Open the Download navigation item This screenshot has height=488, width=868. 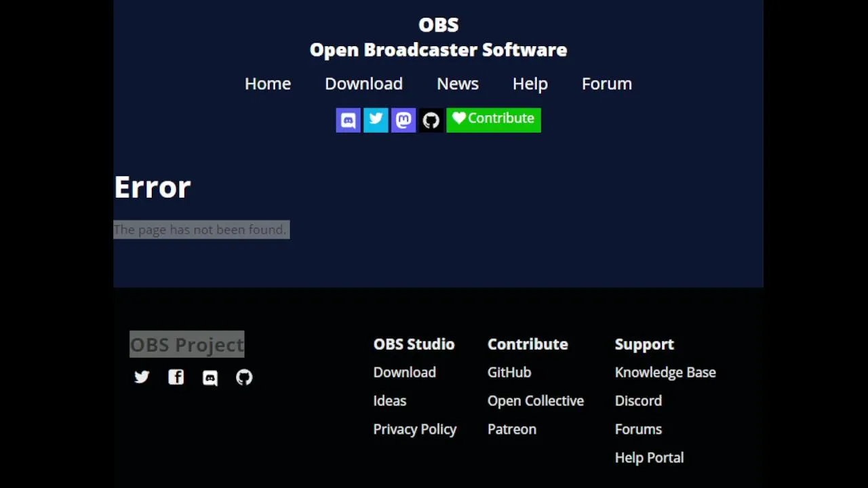pos(363,83)
